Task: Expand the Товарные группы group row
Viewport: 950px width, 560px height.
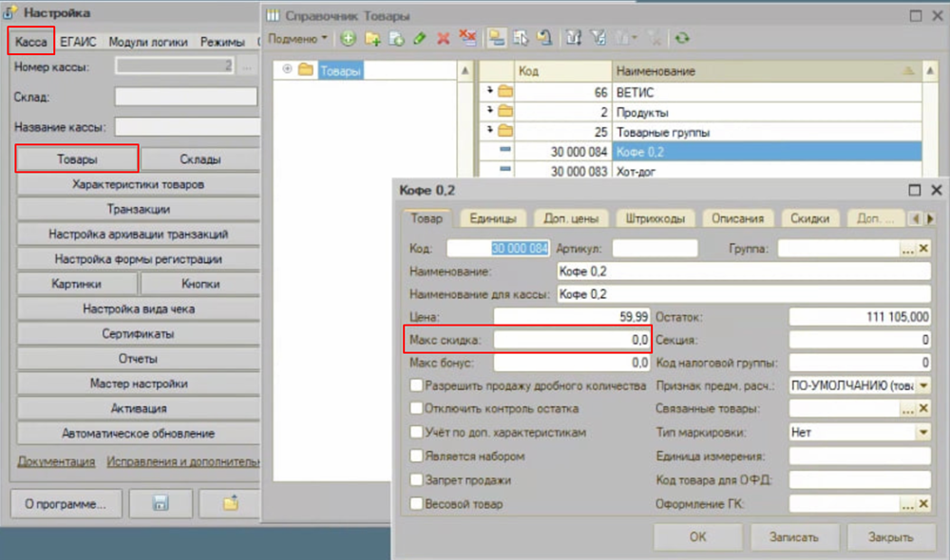Action: pos(489,130)
